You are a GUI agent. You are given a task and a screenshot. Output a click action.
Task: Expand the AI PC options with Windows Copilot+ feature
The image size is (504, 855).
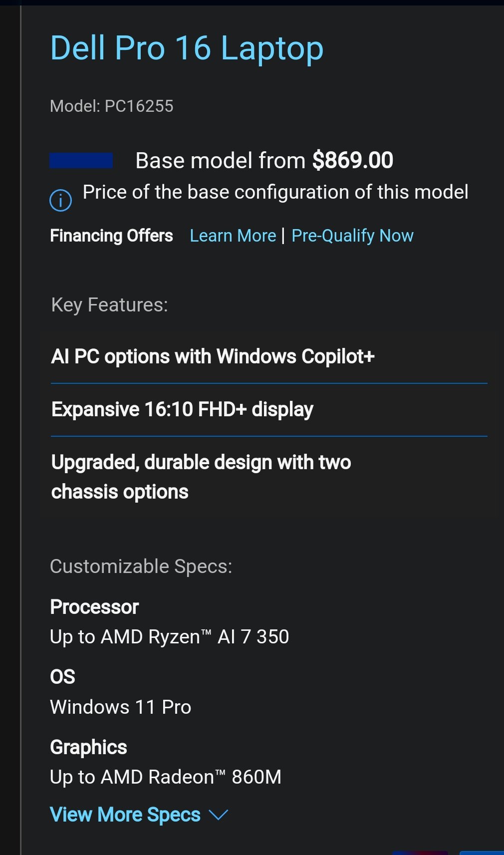click(x=269, y=357)
